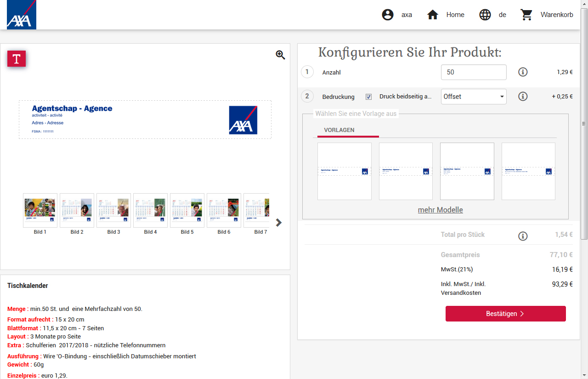
Task: Select the third template thumbnail
Action: [x=467, y=171]
